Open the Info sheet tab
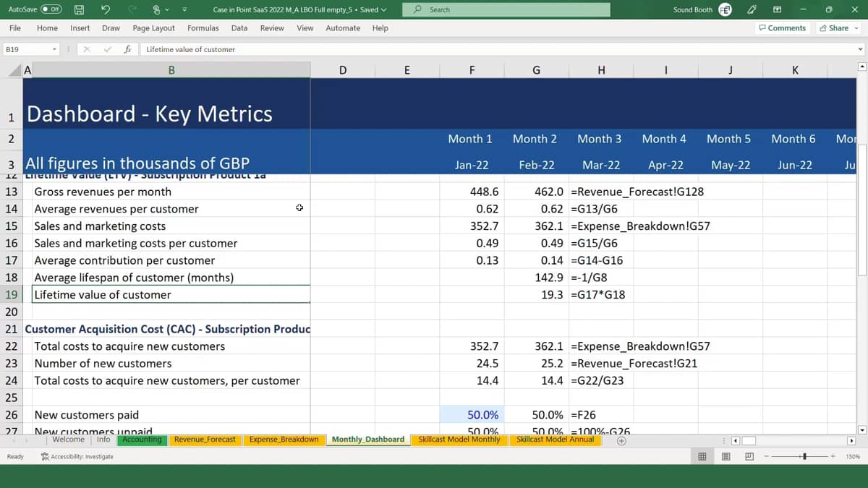 pyautogui.click(x=103, y=440)
